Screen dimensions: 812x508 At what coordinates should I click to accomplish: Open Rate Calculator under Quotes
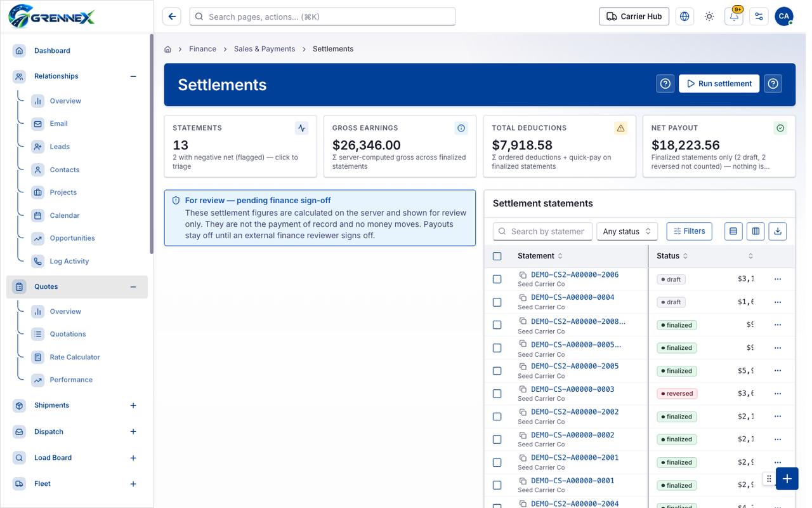(75, 357)
